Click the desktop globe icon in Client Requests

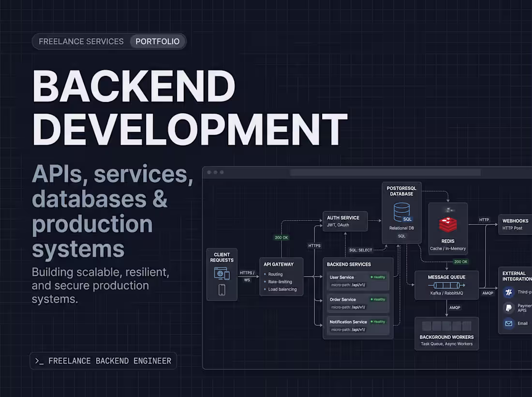[x=222, y=274]
